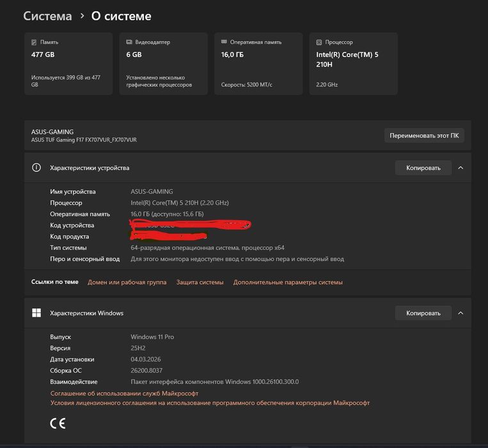Click the Перо и сенсорный ввод value text
The height and width of the screenshot is (448, 488).
click(x=237, y=259)
